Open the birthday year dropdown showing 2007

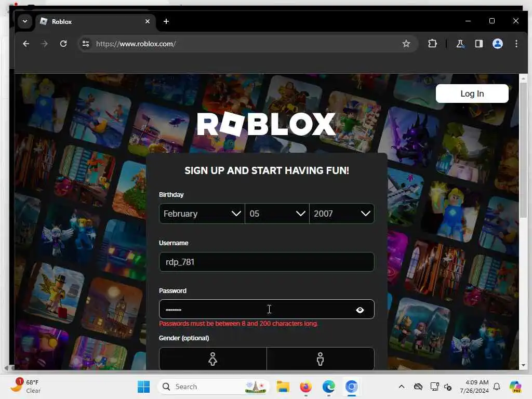point(342,214)
